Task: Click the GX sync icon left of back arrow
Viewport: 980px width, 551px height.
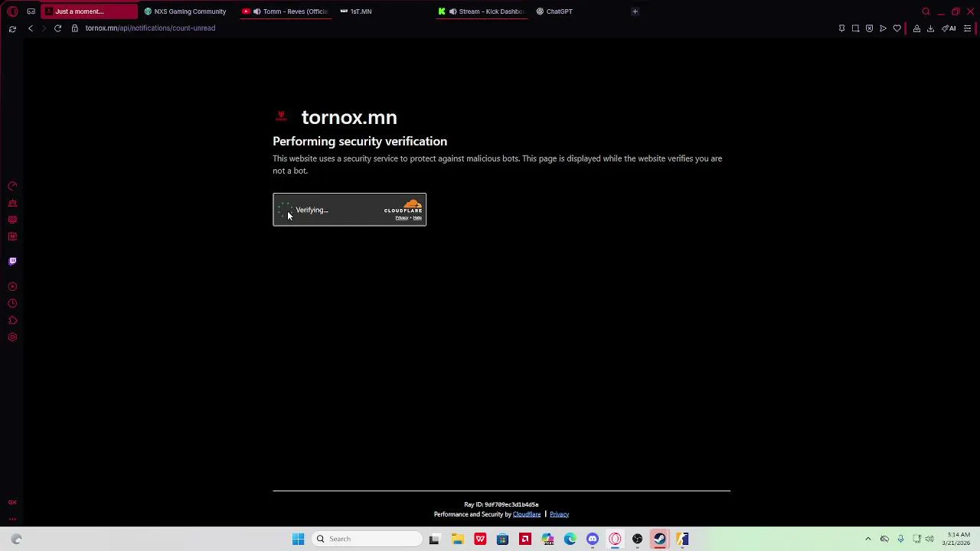Action: pos(12,28)
